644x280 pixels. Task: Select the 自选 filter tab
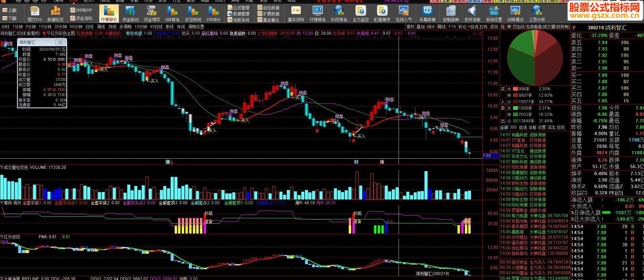click(x=523, y=127)
